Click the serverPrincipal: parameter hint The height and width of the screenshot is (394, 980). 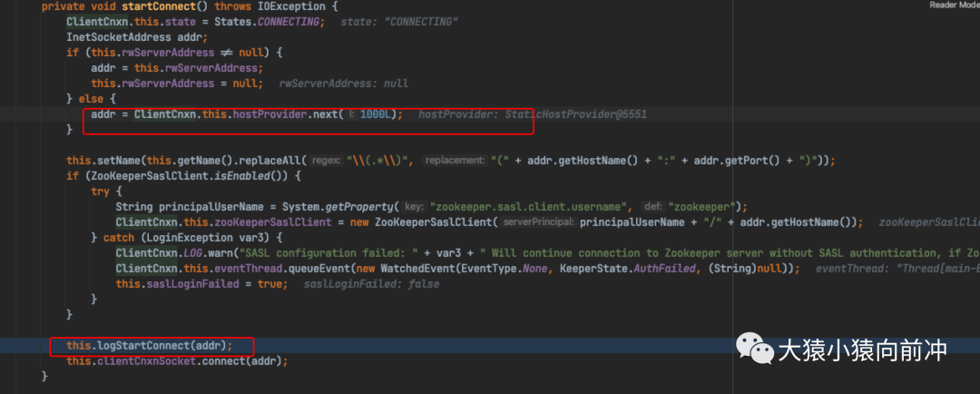(x=539, y=222)
